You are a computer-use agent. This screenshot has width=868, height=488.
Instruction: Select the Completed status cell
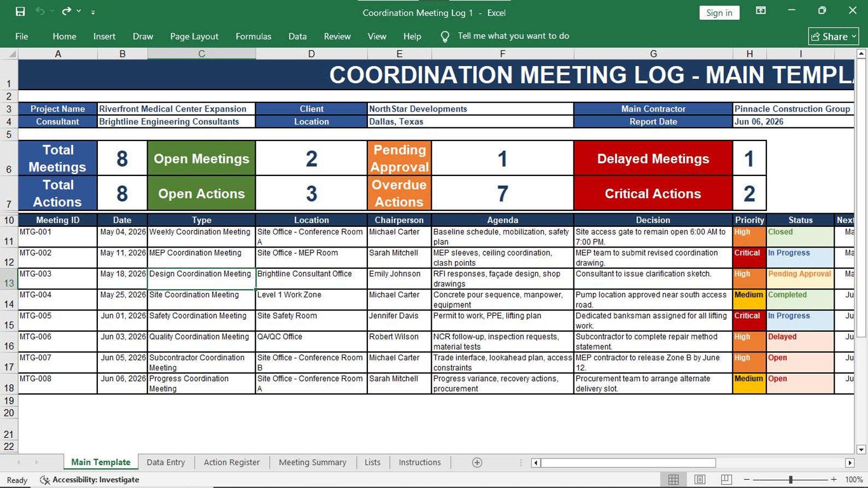point(800,299)
